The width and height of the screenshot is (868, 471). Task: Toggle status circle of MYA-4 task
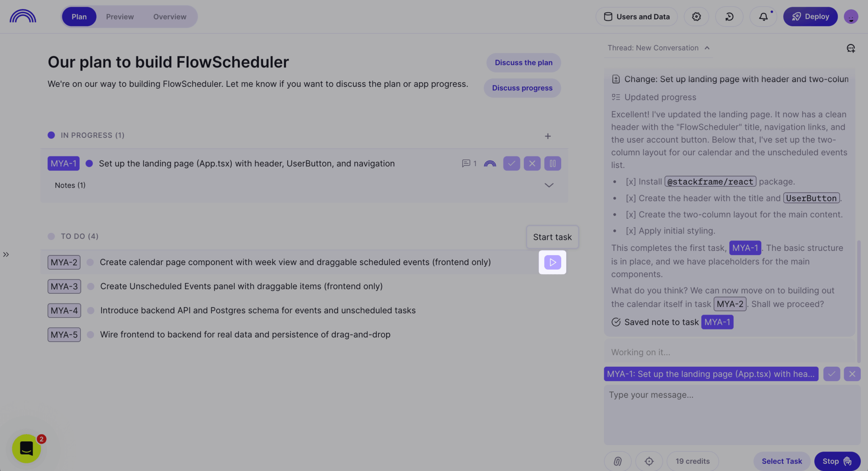coord(90,311)
